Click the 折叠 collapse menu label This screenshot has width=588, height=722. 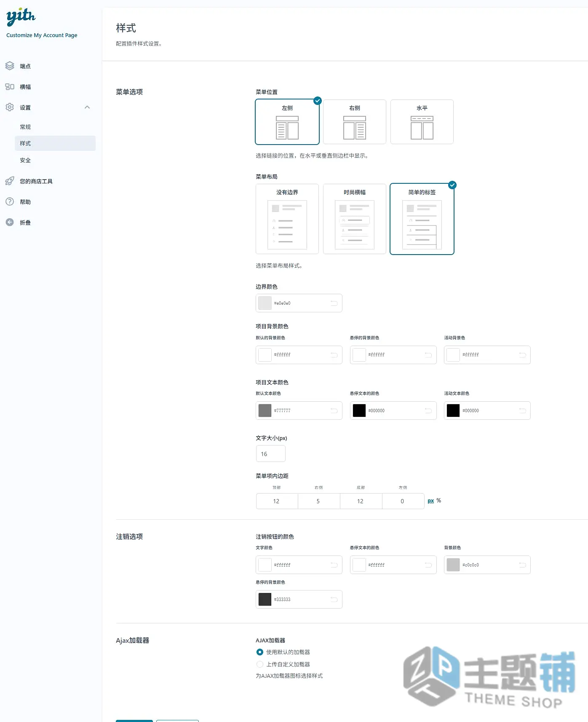point(25,223)
